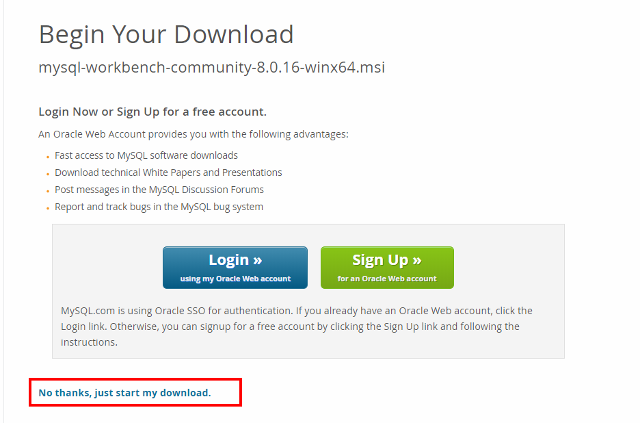Click "Post messages in the MySQL Discussion Forums"

(159, 189)
